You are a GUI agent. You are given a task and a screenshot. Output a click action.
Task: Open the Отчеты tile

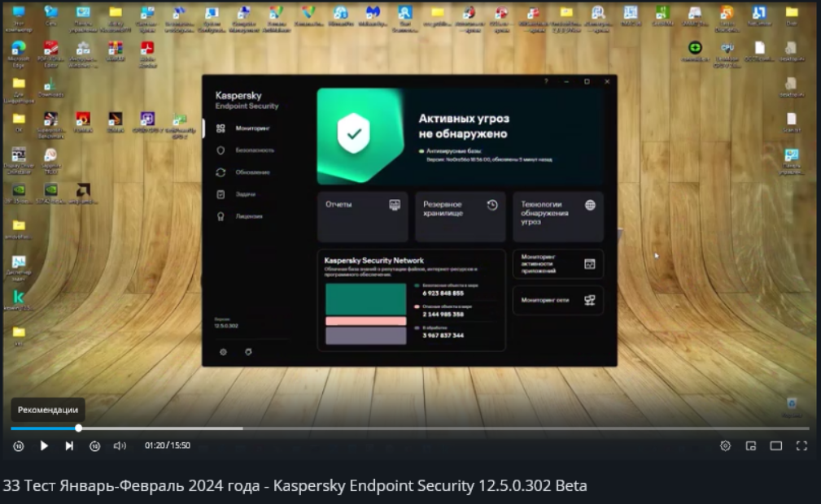click(x=362, y=217)
